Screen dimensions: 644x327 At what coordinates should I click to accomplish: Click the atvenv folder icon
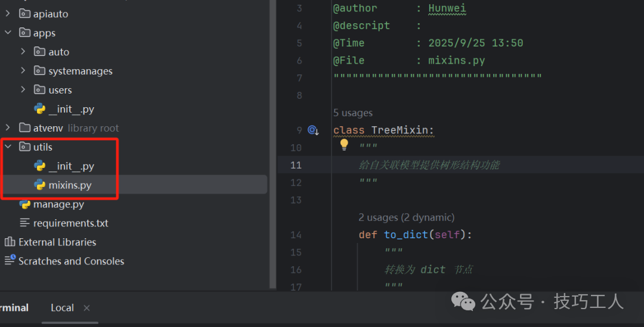pos(24,127)
